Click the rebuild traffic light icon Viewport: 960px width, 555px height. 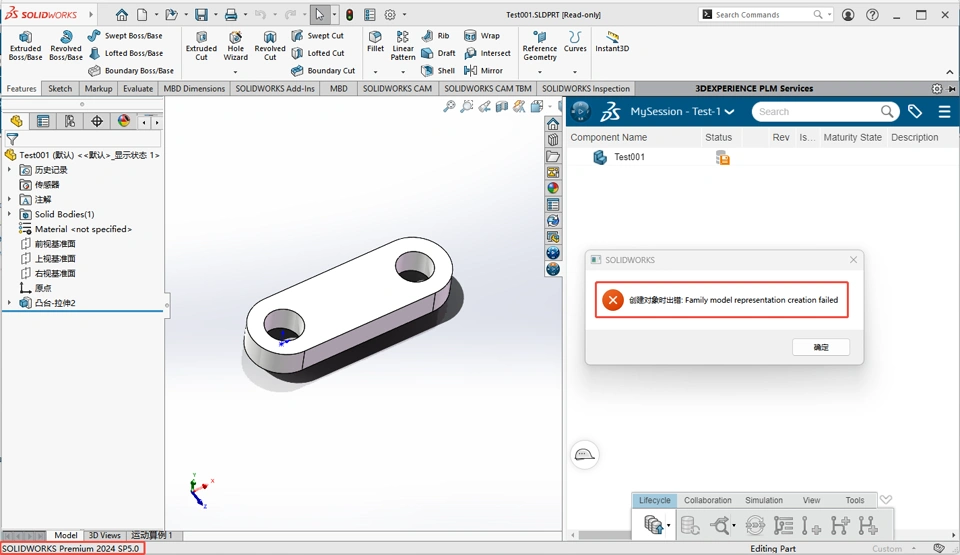pos(350,15)
